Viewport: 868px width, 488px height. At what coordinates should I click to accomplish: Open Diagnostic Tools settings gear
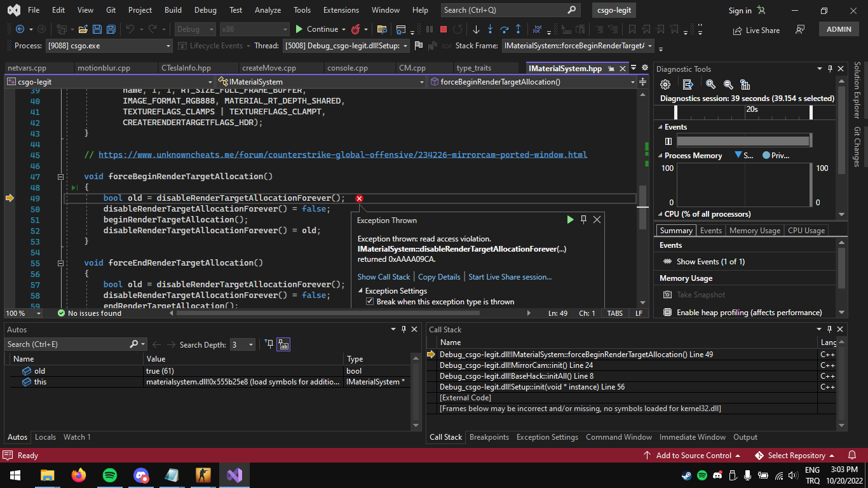pos(664,83)
